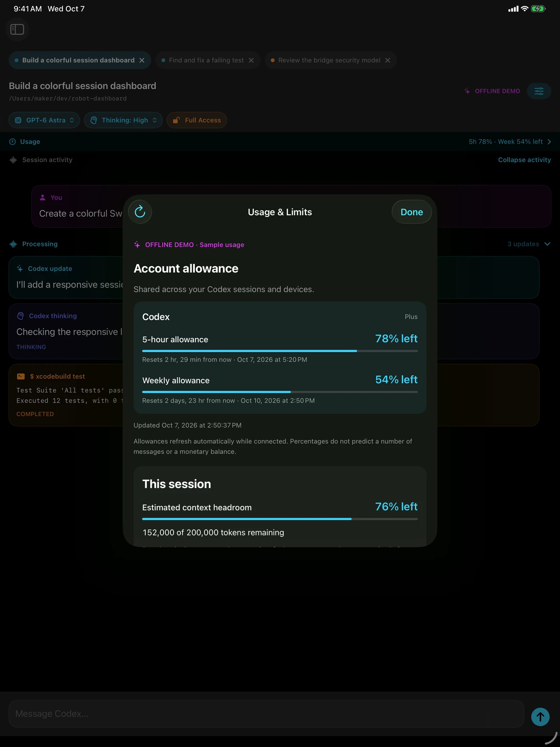
Task: Click Collapse activity link
Action: [x=524, y=160]
